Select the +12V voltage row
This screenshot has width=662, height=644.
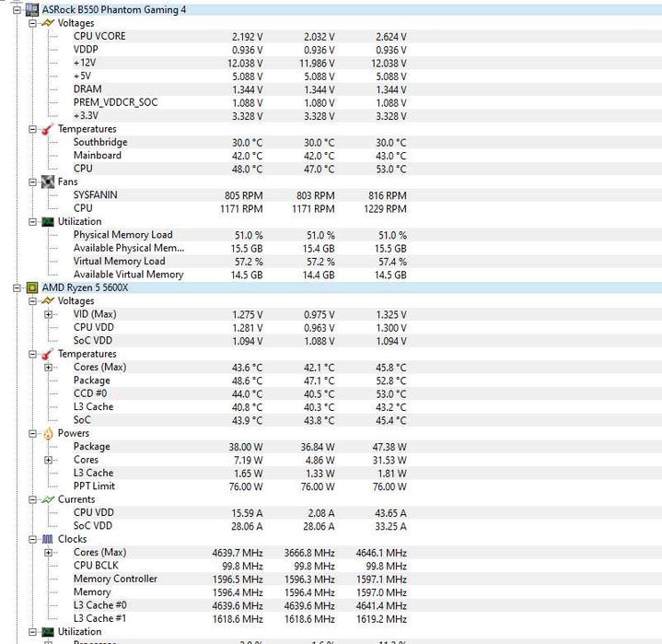(239, 63)
